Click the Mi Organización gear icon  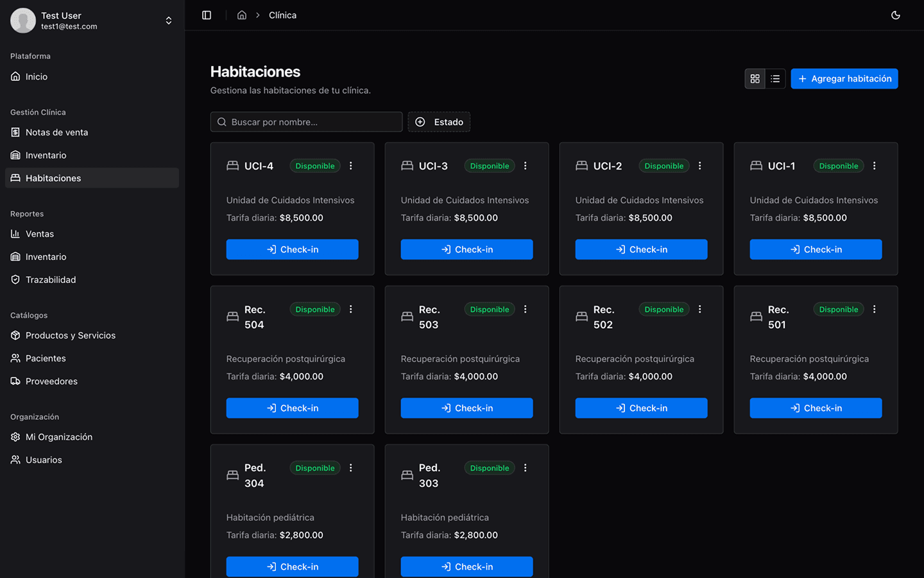click(x=15, y=437)
